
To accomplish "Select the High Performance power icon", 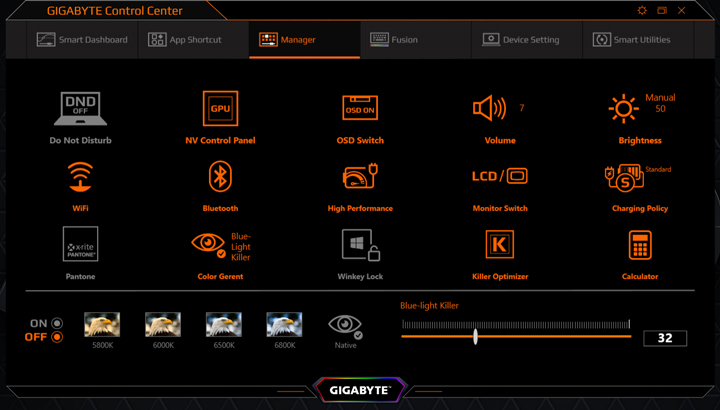I will tap(360, 176).
